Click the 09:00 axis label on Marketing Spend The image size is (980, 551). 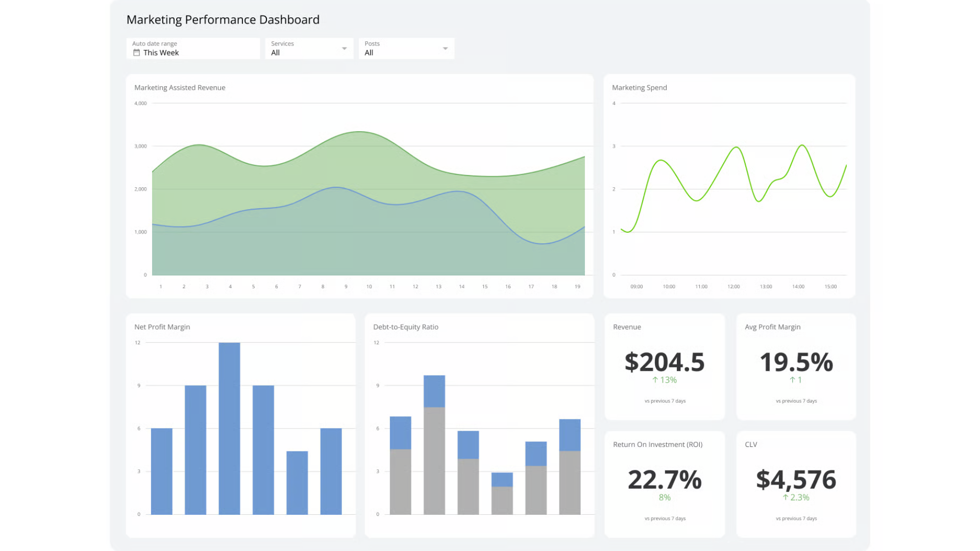coord(636,287)
